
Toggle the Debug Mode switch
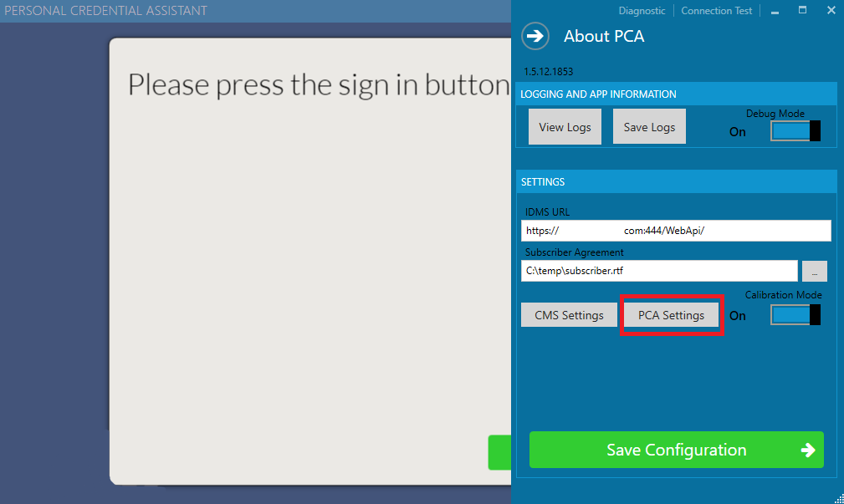coord(795,130)
